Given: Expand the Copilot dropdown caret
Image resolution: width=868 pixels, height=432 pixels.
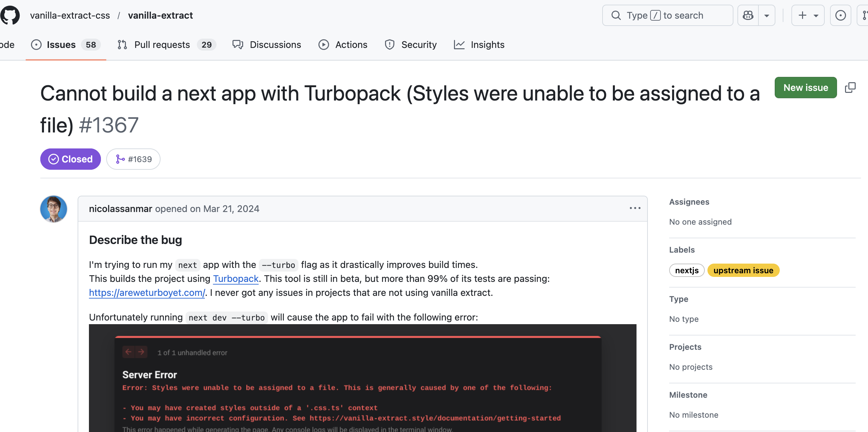Looking at the screenshot, I should coord(767,15).
